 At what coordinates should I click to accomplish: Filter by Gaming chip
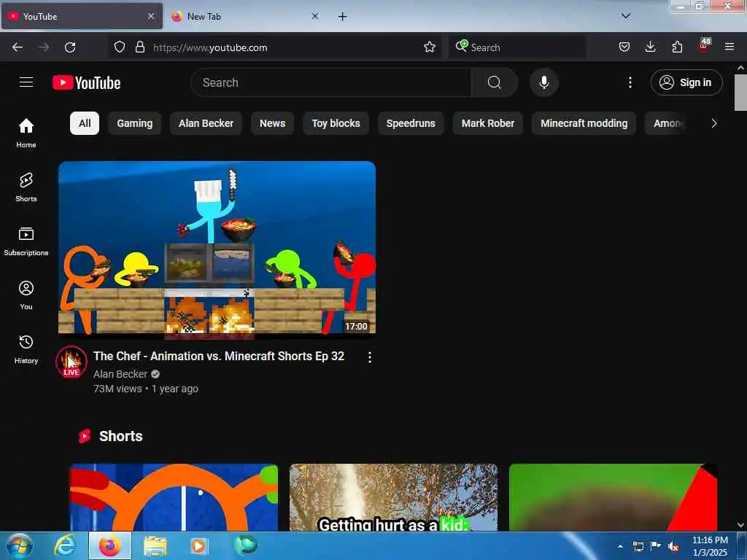click(x=135, y=123)
